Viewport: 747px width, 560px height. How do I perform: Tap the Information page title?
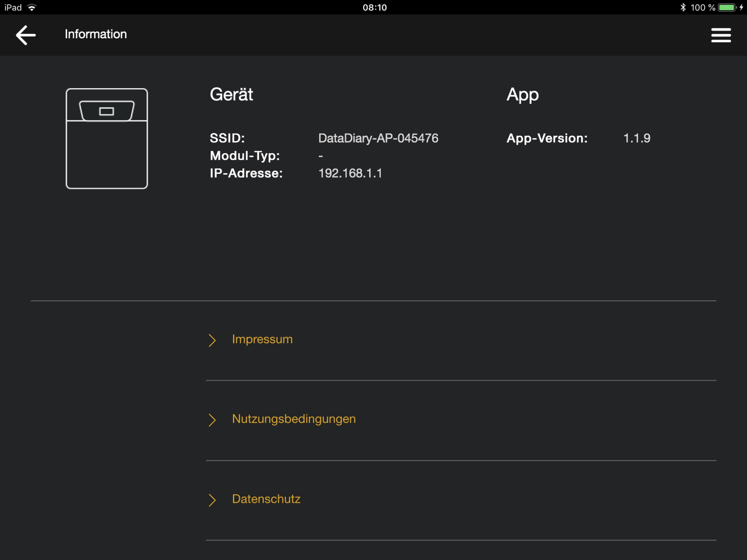[x=96, y=34]
